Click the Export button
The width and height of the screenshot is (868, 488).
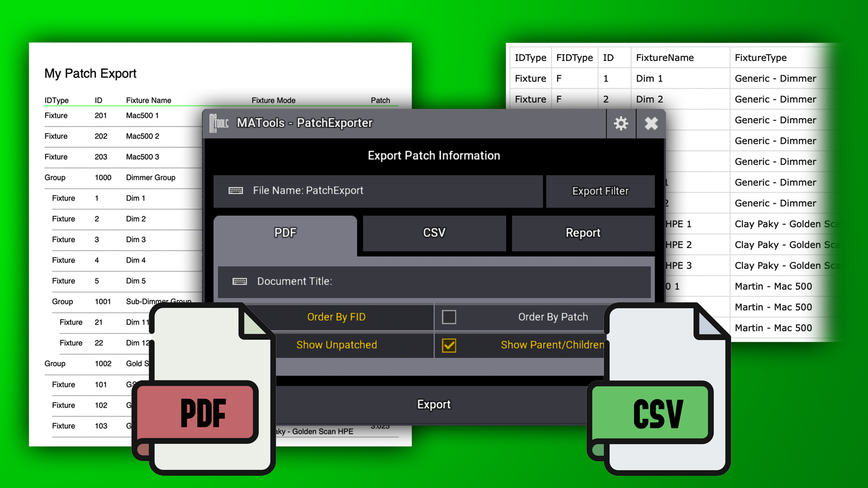tap(434, 404)
